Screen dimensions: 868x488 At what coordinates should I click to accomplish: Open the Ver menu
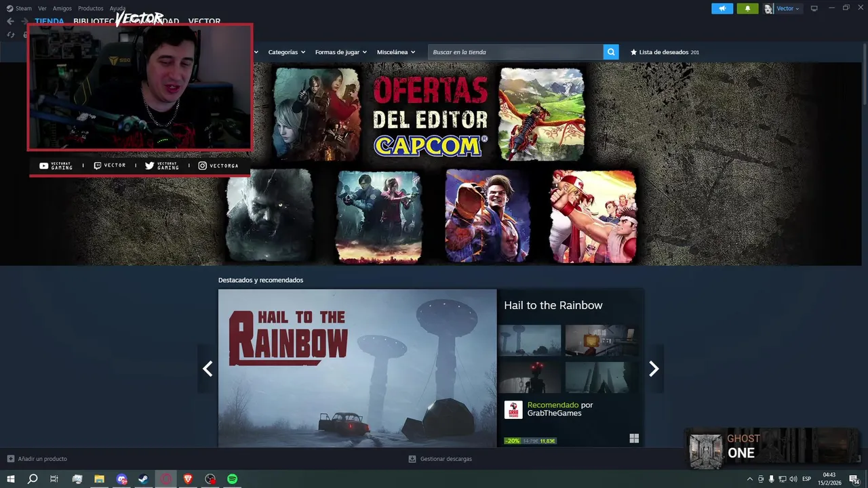[42, 8]
